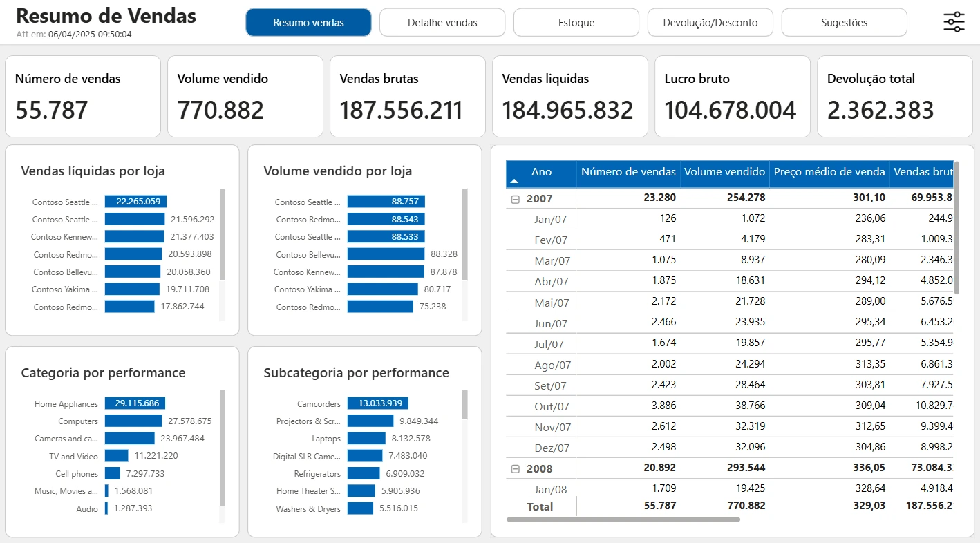Image resolution: width=980 pixels, height=543 pixels.
Task: Click Subcategoria por performance chart scrollbar
Action: pos(465,405)
